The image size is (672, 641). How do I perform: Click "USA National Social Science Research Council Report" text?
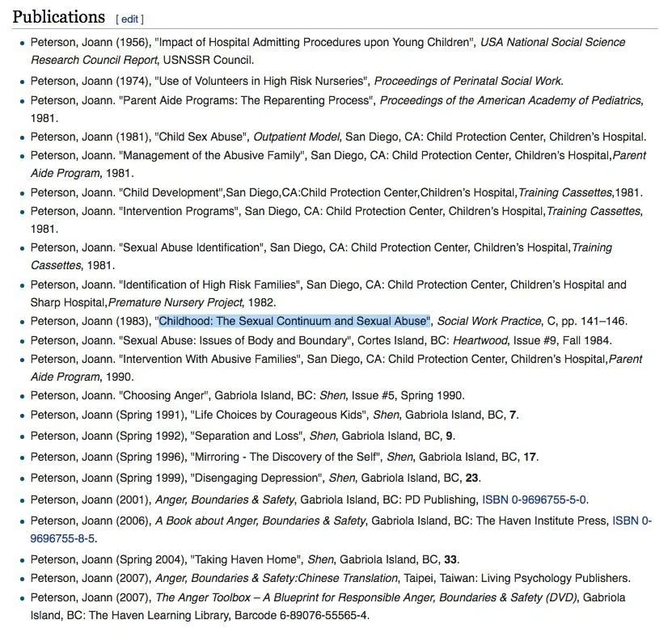tap(328, 51)
